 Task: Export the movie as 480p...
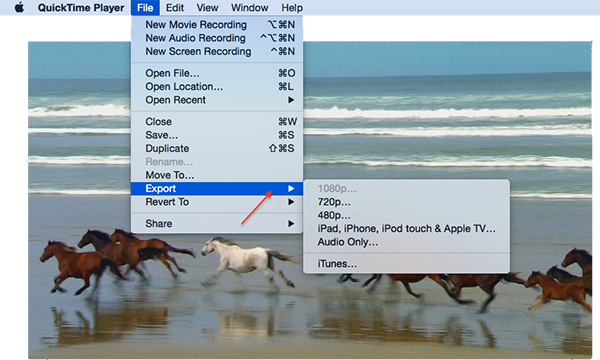pyautogui.click(x=406, y=215)
